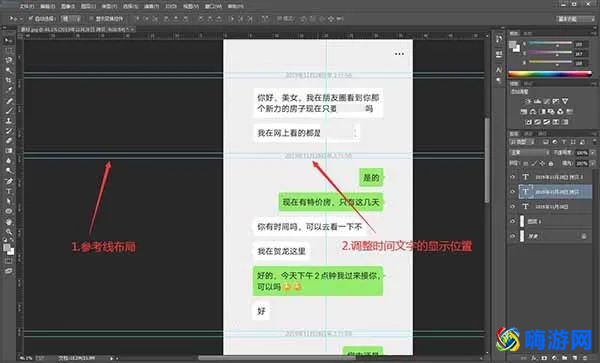This screenshot has width=600, height=363.
Task: Switch to the 色板 swatches tab
Action: [528, 34]
